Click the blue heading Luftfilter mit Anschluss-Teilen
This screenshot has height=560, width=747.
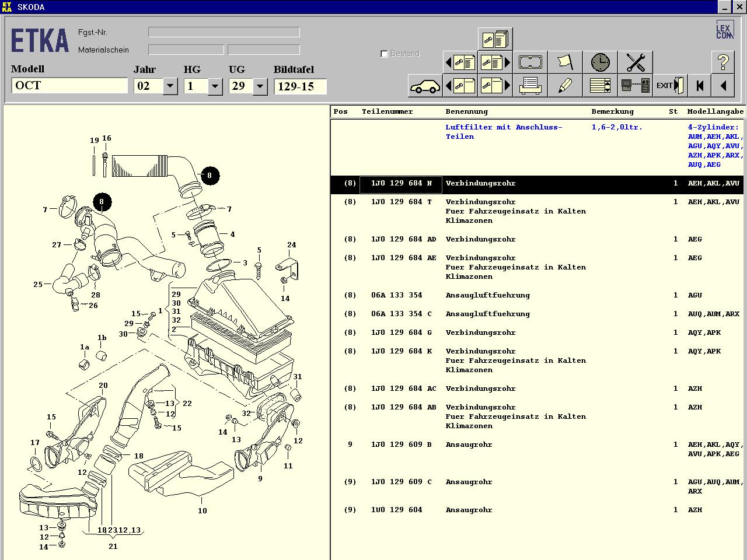click(x=504, y=132)
